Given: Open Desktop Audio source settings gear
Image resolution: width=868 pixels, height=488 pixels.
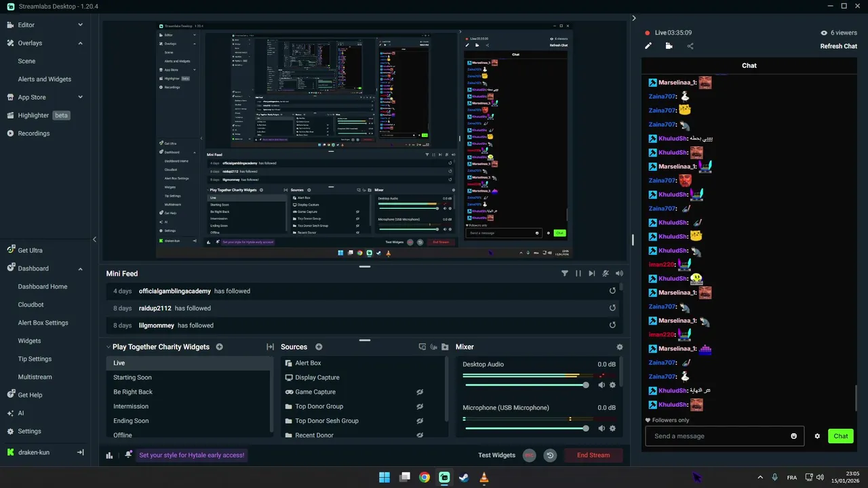Looking at the screenshot, I should pyautogui.click(x=612, y=385).
